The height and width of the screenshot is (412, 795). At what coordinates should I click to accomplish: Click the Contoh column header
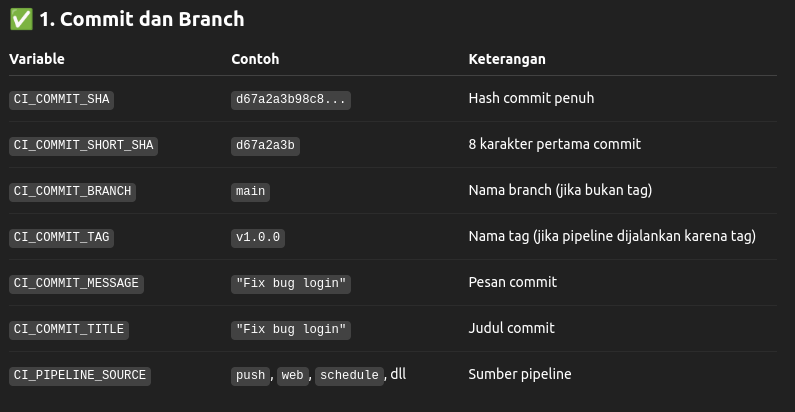pos(255,59)
